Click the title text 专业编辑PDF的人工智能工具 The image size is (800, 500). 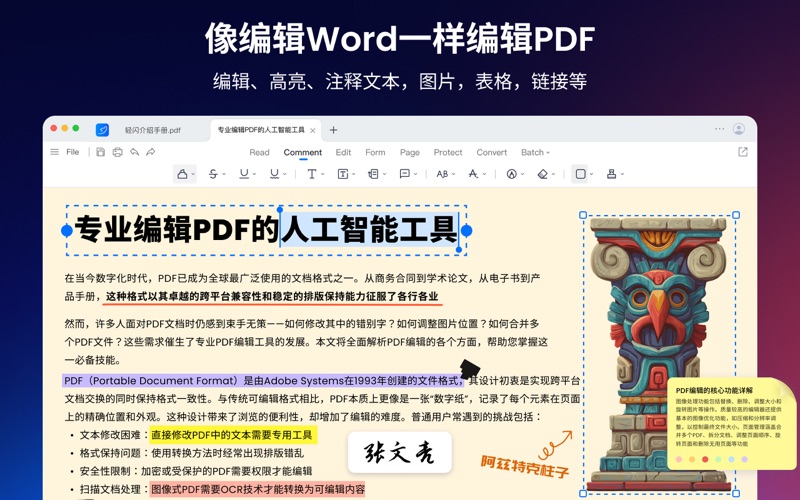pos(265,230)
